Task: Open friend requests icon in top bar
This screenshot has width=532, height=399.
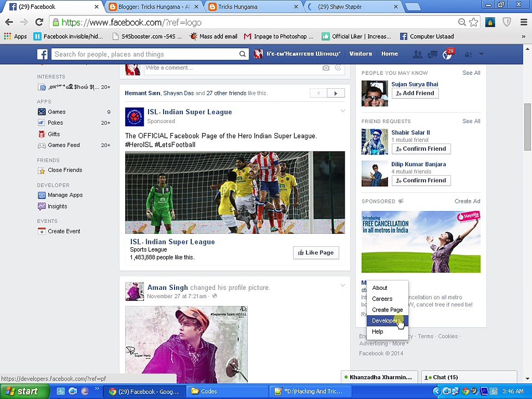Action: click(417, 54)
